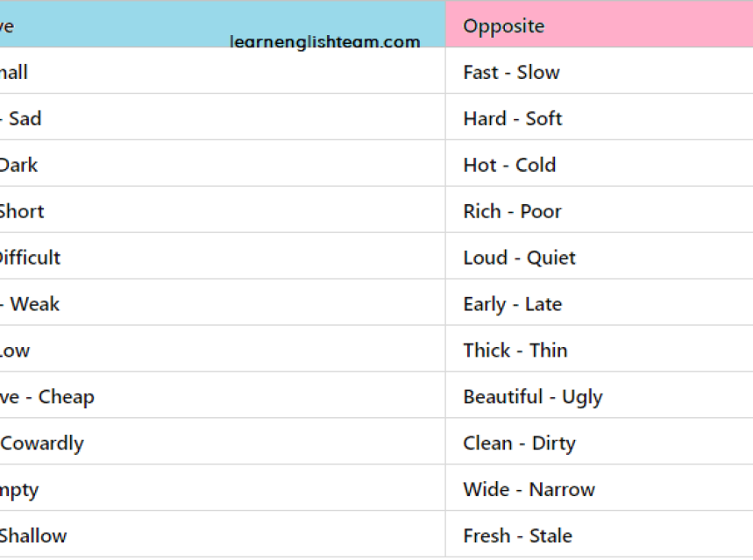Click the learnenglishteam.com watermark text
Screen dimensions: 753x560
pyautogui.click(x=325, y=42)
